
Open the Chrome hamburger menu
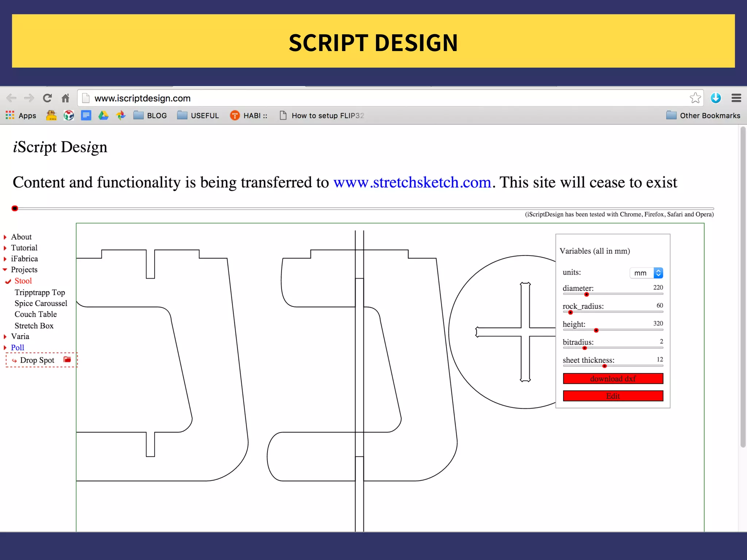click(736, 98)
